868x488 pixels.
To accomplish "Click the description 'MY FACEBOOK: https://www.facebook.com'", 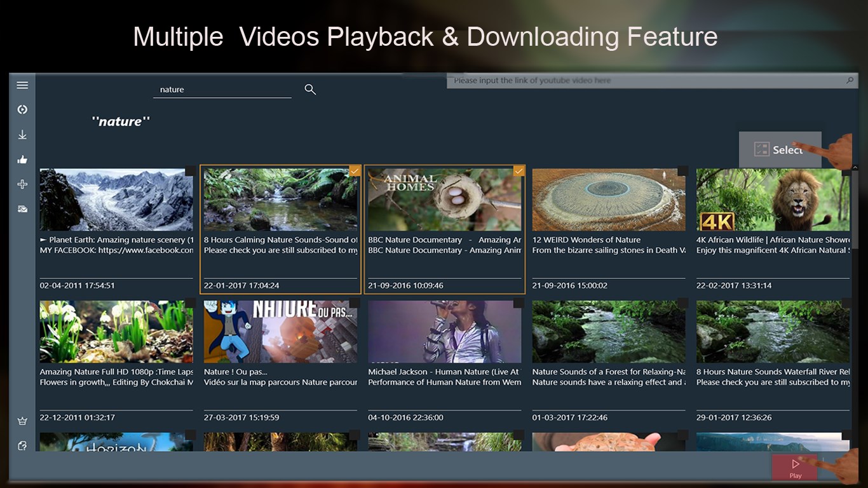I will 117,250.
